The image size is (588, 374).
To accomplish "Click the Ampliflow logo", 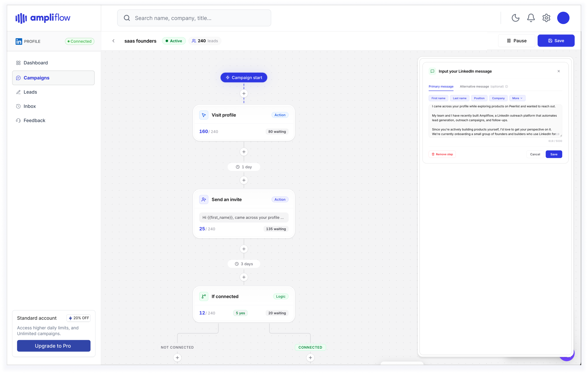I will click(x=43, y=18).
